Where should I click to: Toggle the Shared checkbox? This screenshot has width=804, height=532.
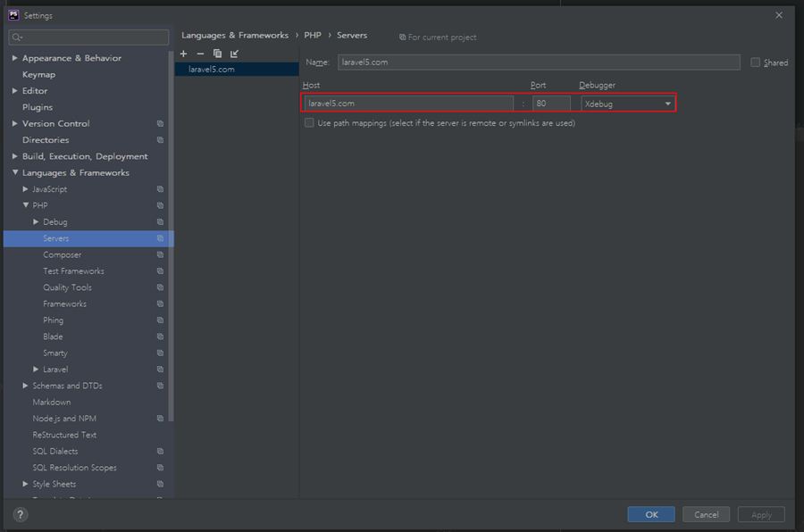pyautogui.click(x=756, y=62)
